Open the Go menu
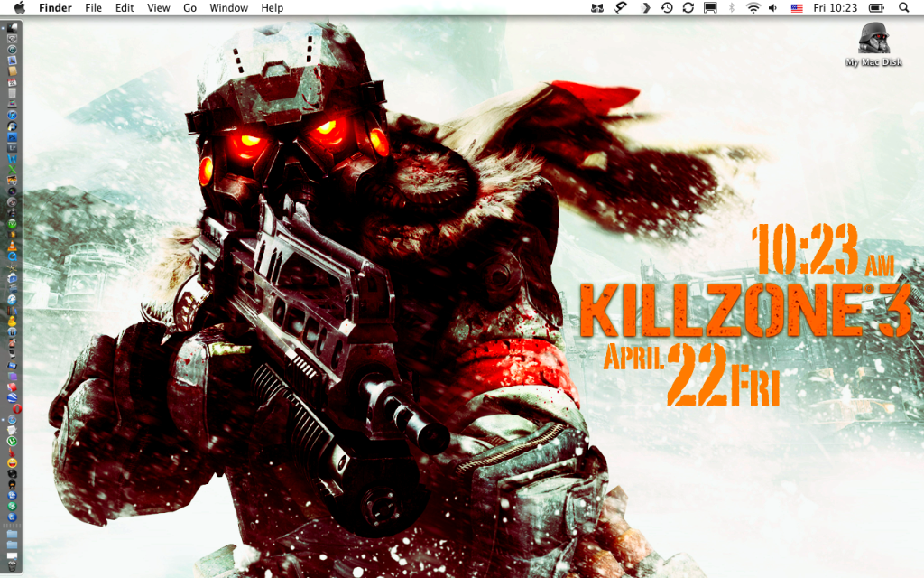Viewport: 924px width, 578px height. 189,8
